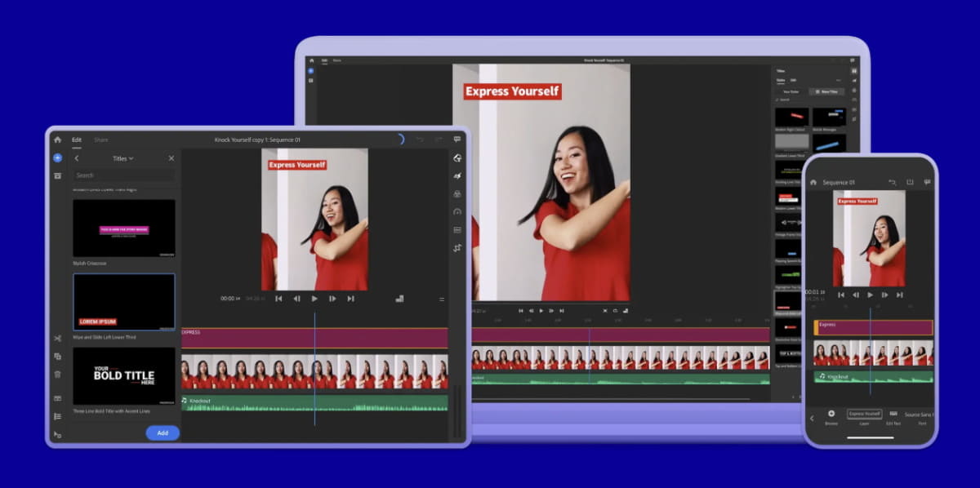Click Express Yourself title in laptop preview
This screenshot has height=488, width=980.
(512, 91)
